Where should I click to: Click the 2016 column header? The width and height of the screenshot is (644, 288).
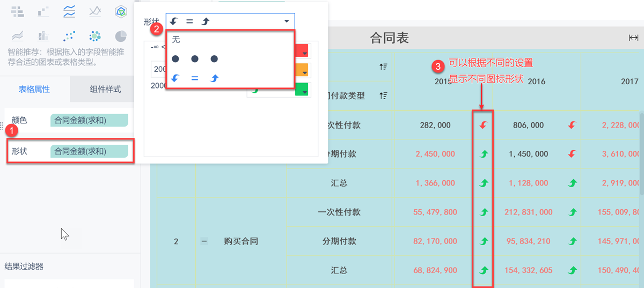click(x=536, y=81)
